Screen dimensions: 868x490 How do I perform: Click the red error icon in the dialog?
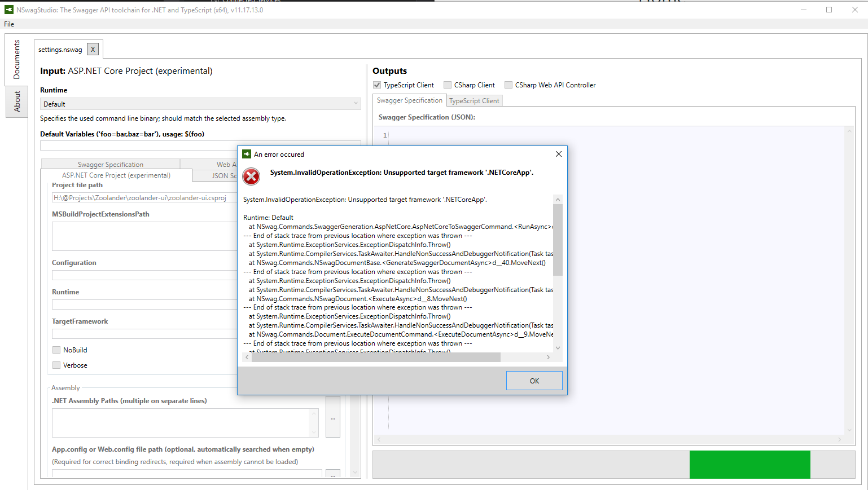[x=251, y=176]
